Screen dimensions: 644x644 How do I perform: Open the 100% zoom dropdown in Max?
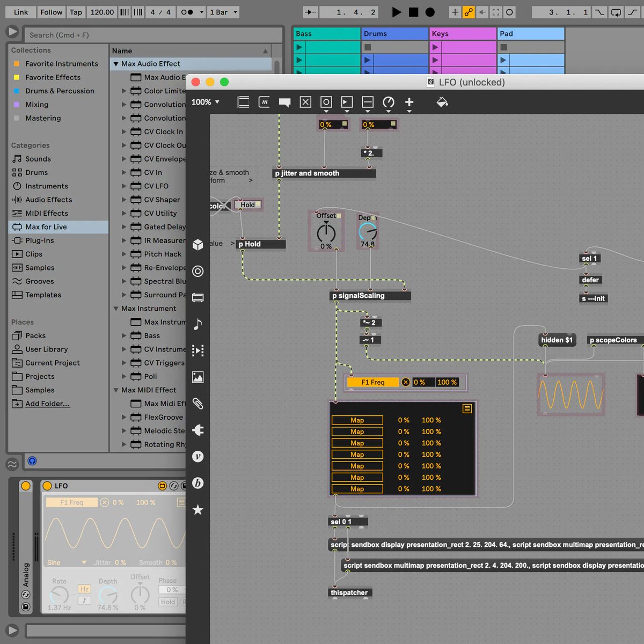coord(204,102)
